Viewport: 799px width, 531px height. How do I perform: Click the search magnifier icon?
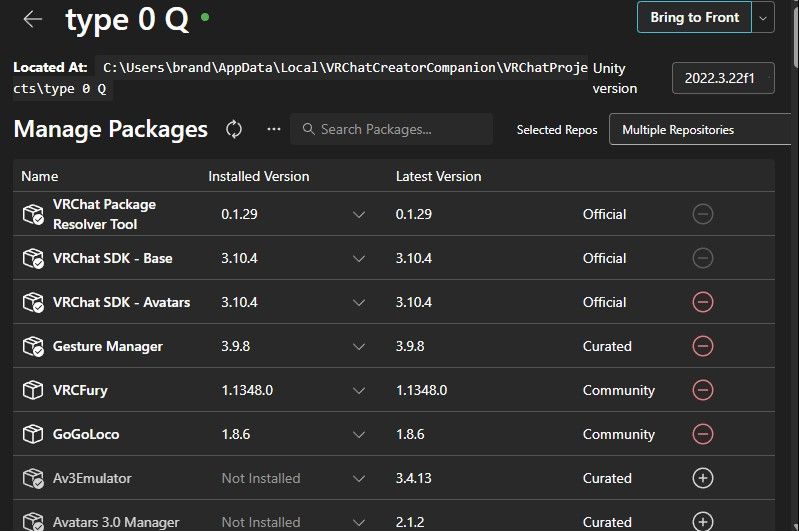click(308, 129)
